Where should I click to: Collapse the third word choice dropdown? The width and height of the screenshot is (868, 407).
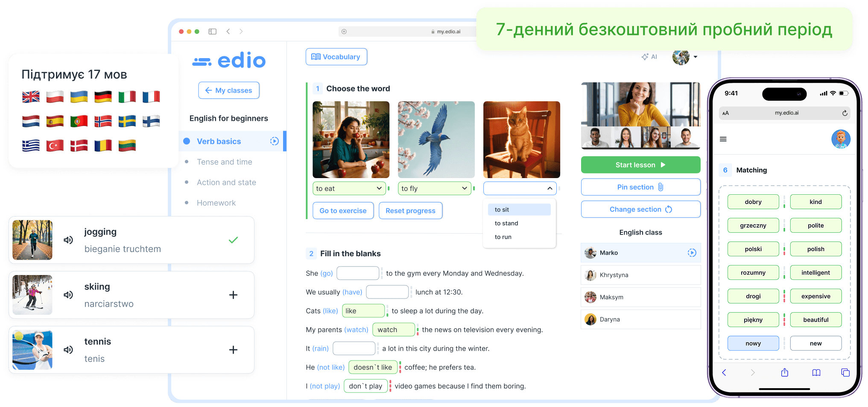[x=550, y=188]
